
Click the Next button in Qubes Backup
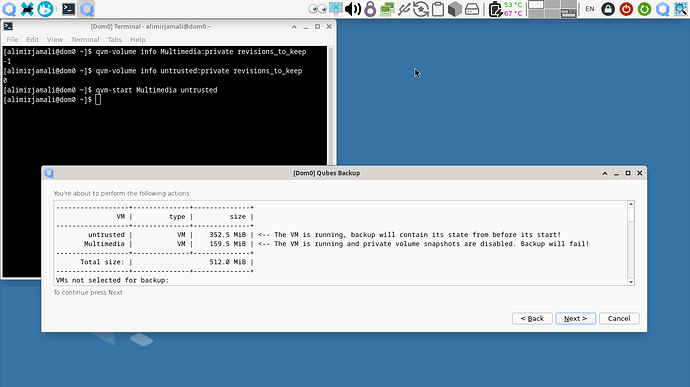click(x=575, y=318)
